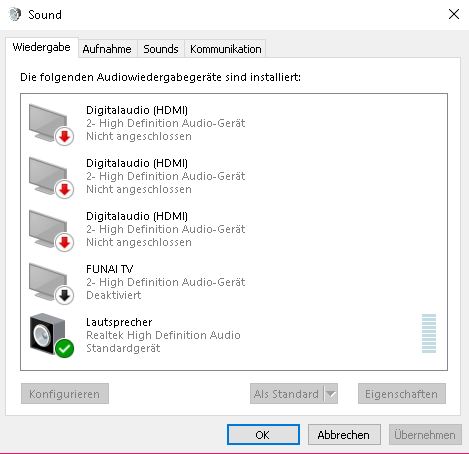
Task: Click the Deaktiviert status text
Action: tap(114, 295)
